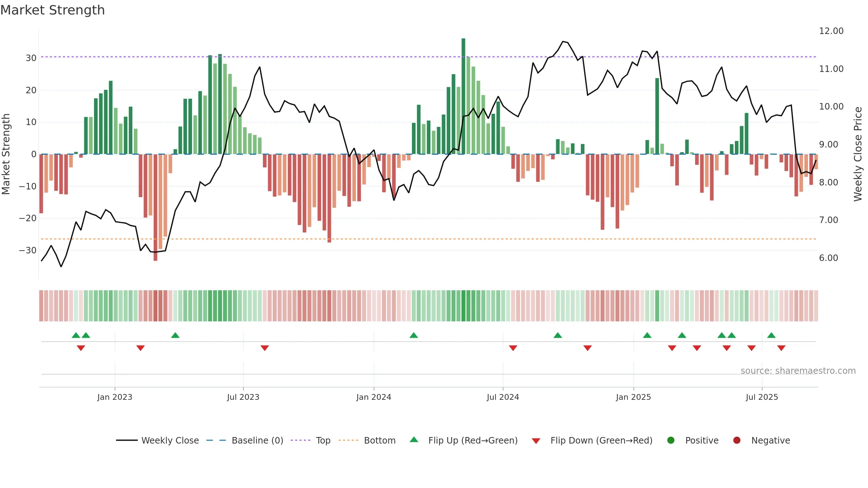Screen dimensions: 868x488
Task: Toggle the 'Top' legend label
Action: click(323, 441)
